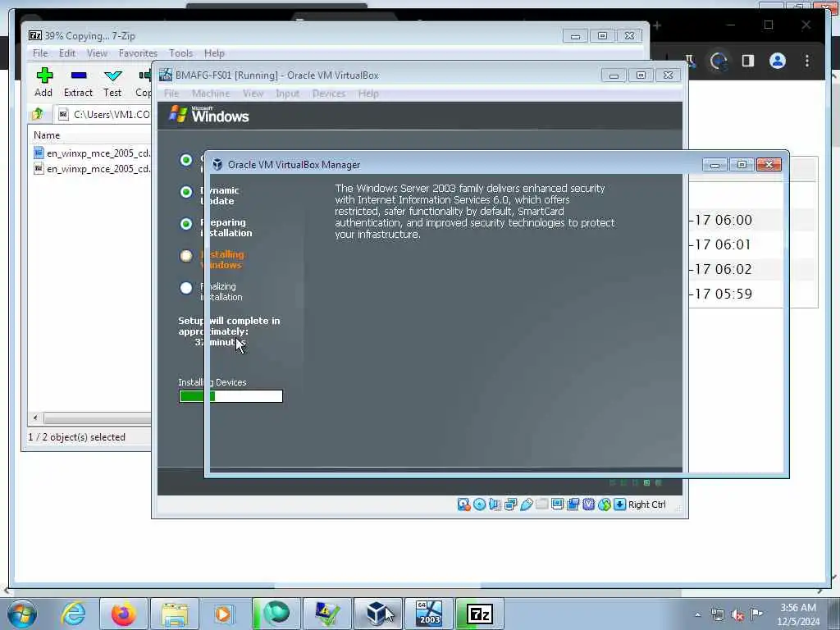
Task: Click browser horizontal scrollbar thumb
Action: [x=377, y=586]
